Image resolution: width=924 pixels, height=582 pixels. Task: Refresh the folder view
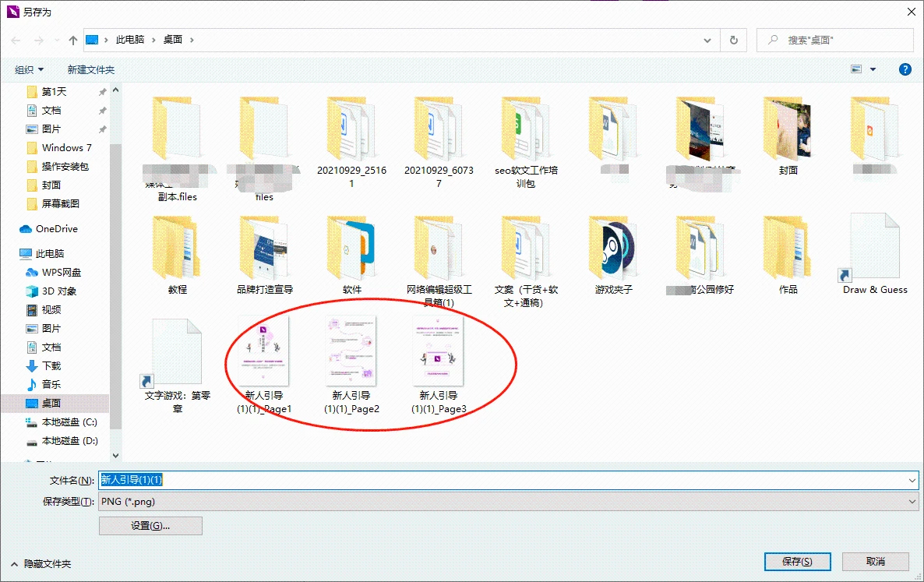tap(734, 40)
